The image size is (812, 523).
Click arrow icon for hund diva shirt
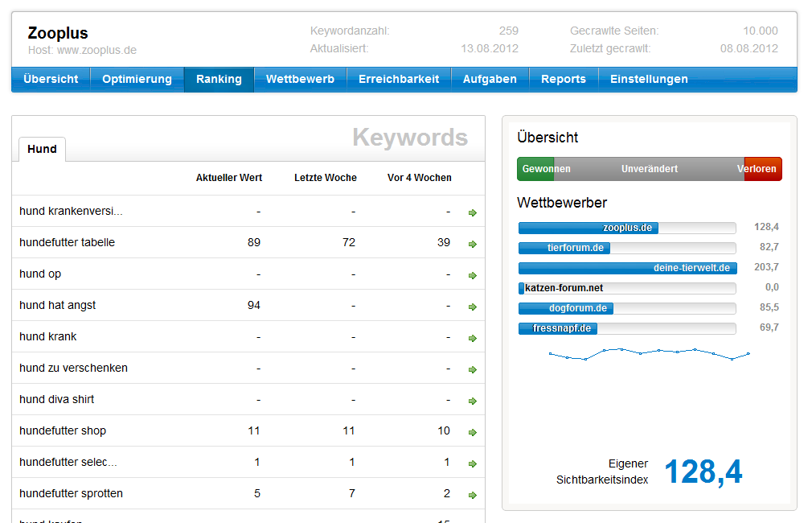coord(473,401)
